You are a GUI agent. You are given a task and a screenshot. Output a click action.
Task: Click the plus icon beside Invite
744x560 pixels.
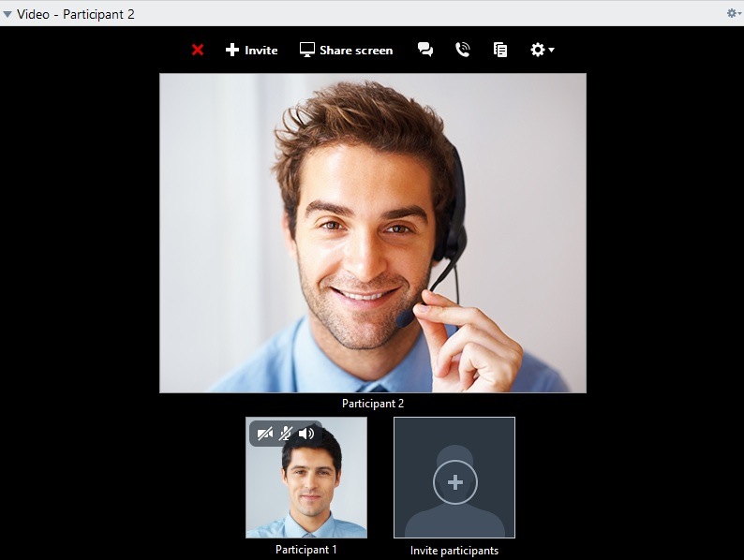(232, 50)
